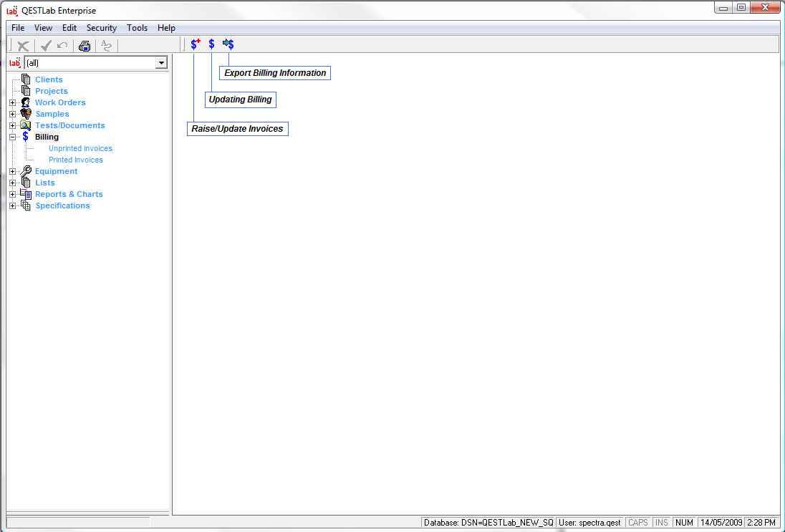The height and width of the screenshot is (532, 785).
Task: Open the laboratory (all) dropdown
Action: (161, 63)
